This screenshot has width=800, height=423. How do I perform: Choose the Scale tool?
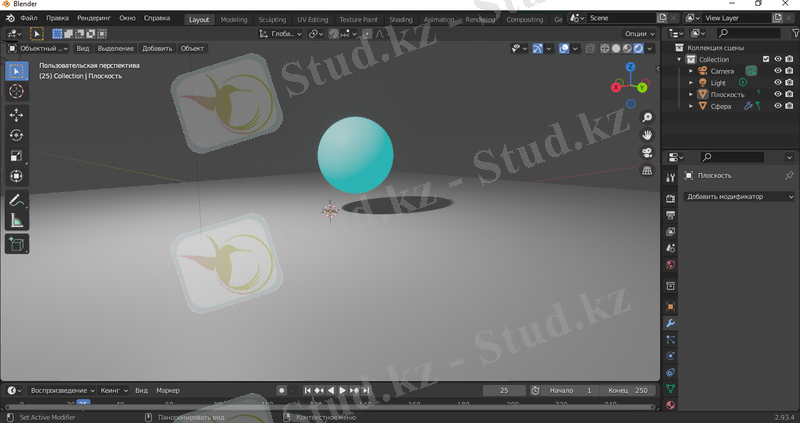(x=16, y=156)
